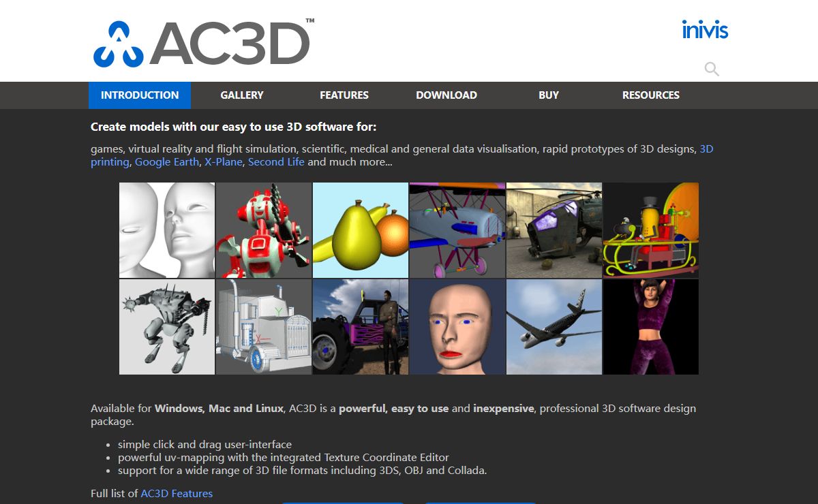The width and height of the screenshot is (818, 504).
Task: Open the Introduction tab
Action: [140, 95]
